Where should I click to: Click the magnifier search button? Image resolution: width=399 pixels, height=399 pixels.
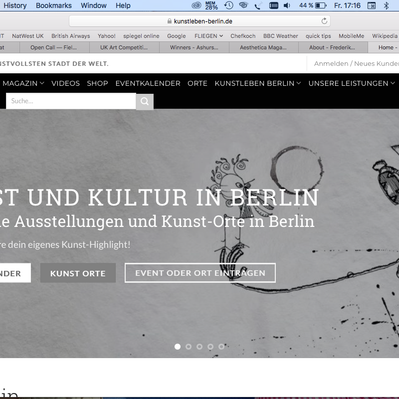pyautogui.click(x=145, y=101)
